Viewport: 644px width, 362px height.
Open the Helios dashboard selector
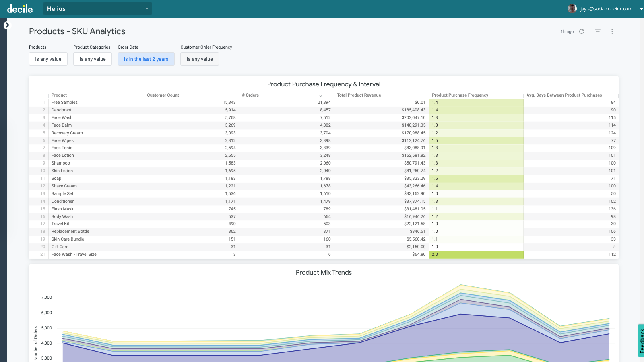coord(97,8)
